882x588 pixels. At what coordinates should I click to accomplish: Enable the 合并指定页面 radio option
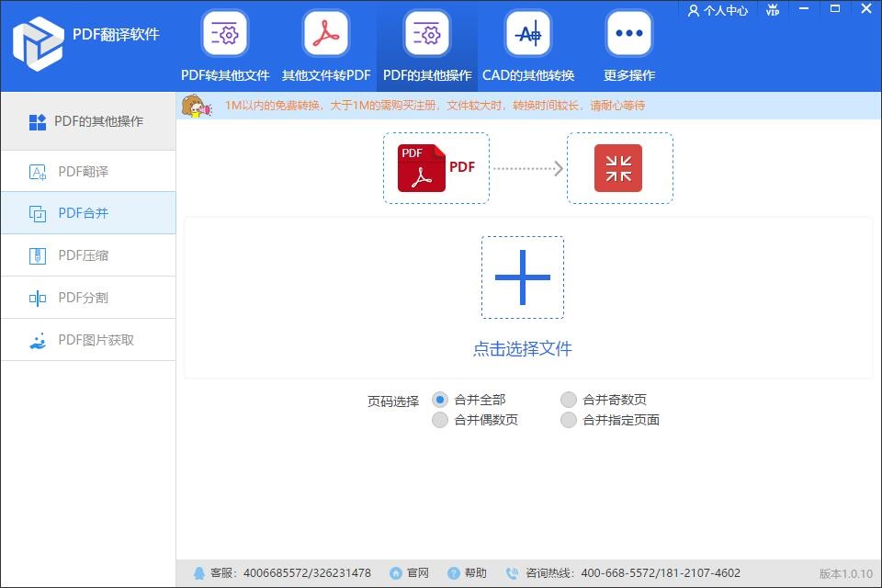click(569, 420)
